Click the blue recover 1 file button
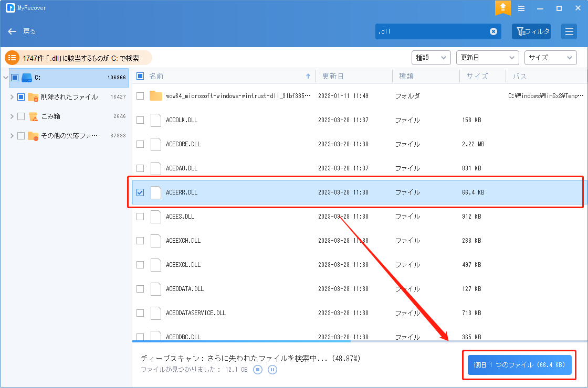 tap(519, 364)
